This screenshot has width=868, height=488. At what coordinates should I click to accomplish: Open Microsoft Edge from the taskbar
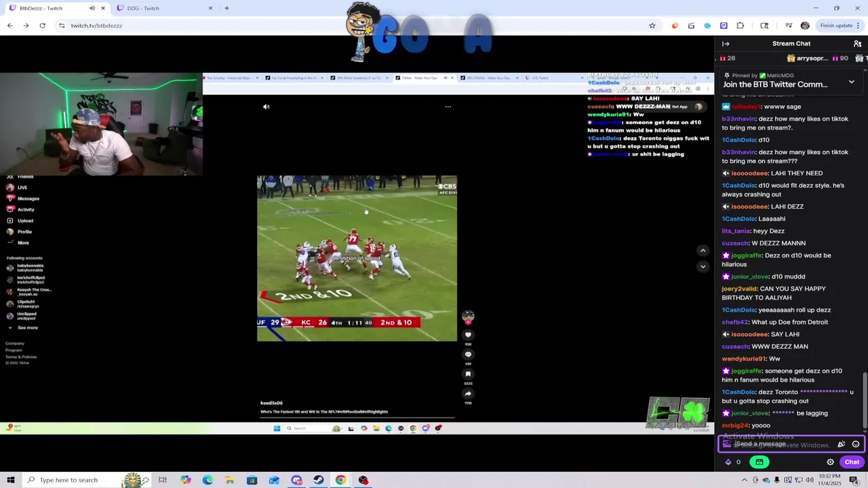[x=208, y=480]
